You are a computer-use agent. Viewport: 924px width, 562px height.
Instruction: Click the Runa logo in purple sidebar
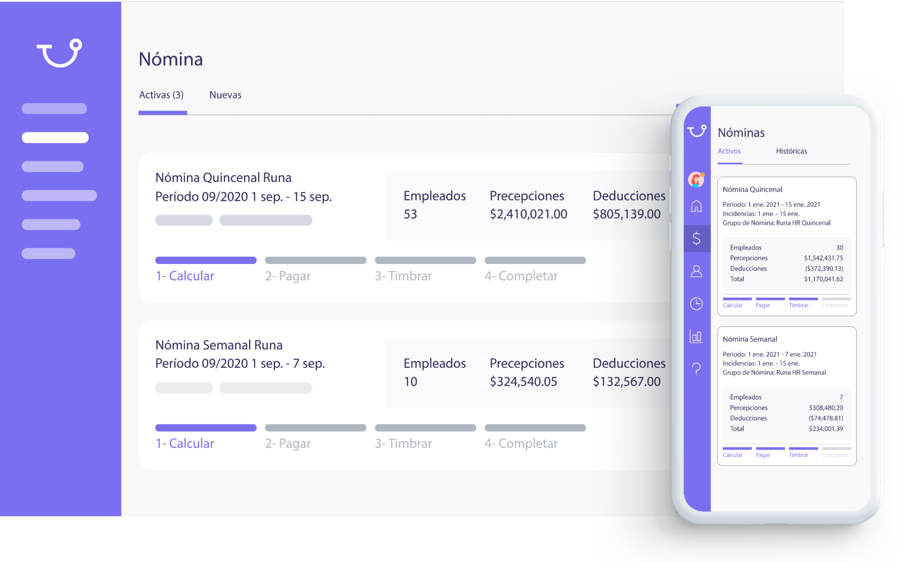(59, 53)
